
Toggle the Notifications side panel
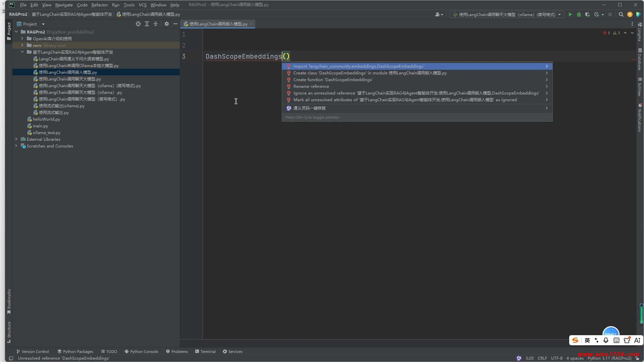point(640,118)
